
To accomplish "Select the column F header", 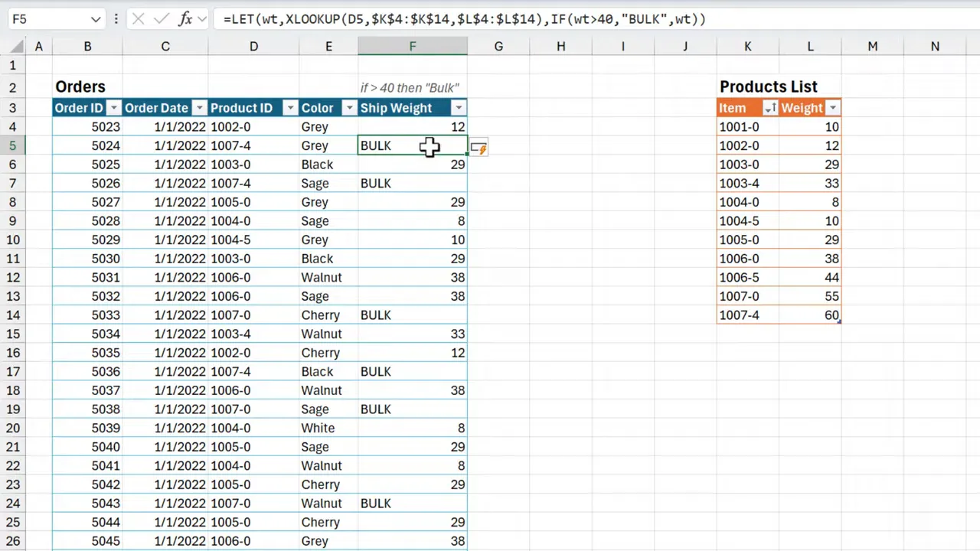I will click(412, 47).
